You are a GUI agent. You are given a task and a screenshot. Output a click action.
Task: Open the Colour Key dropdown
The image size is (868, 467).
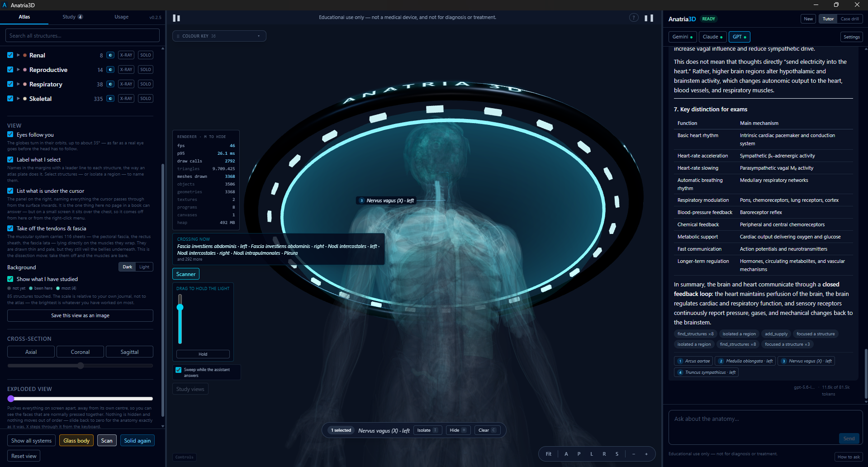(x=219, y=36)
